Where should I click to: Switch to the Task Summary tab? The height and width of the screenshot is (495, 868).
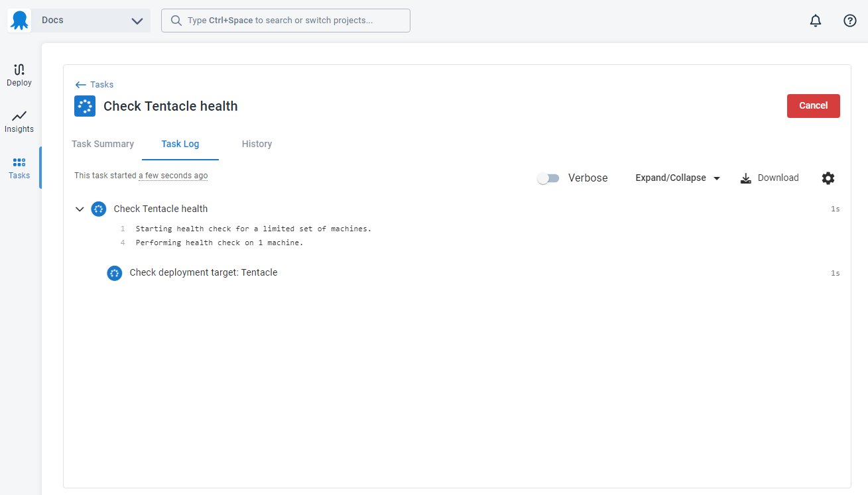[103, 144]
